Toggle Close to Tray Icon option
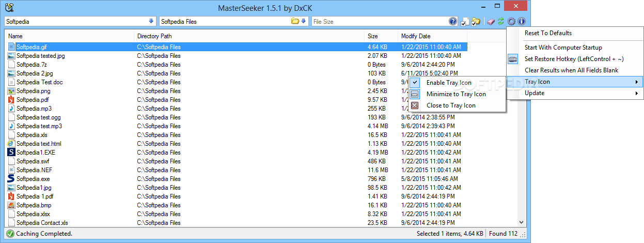The width and height of the screenshot is (644, 243). 451,105
